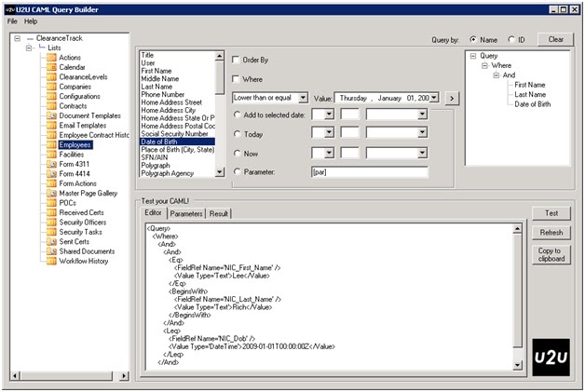
Task: Enable the Order By checkbox
Action: pos(236,60)
